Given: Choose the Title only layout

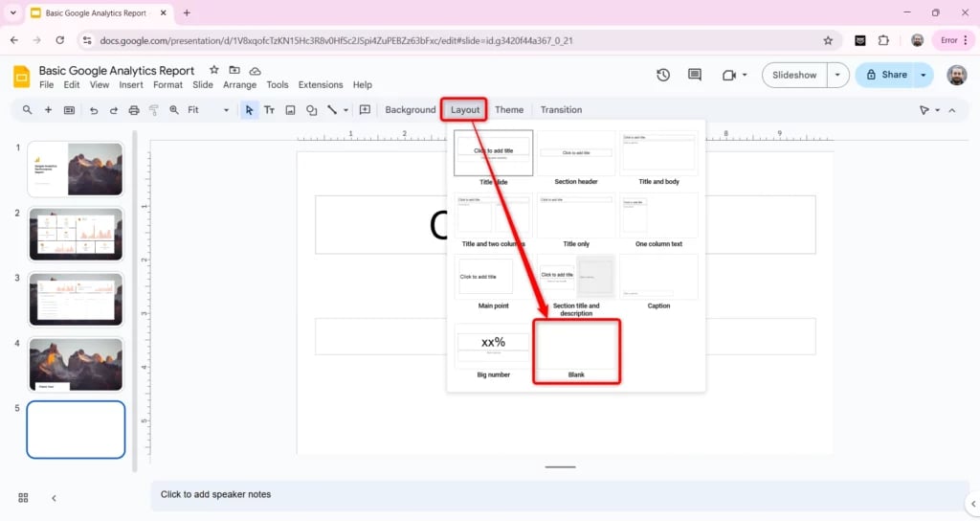Looking at the screenshot, I should point(575,221).
